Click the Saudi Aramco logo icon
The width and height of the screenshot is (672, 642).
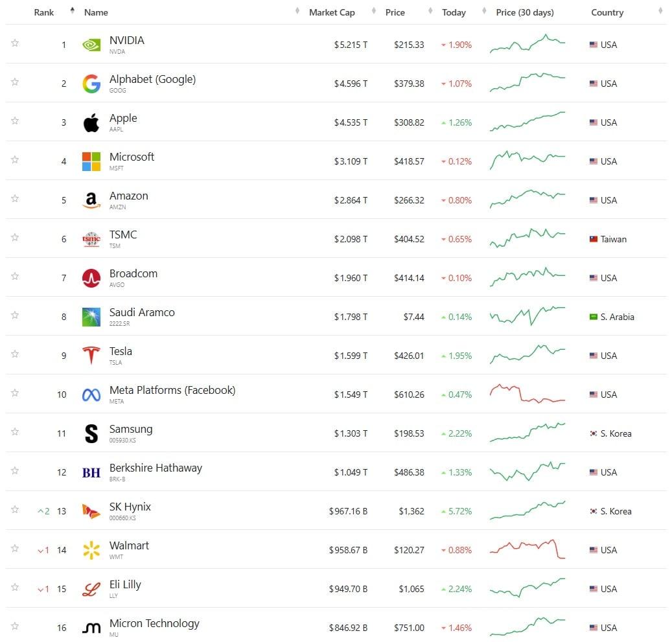point(91,317)
